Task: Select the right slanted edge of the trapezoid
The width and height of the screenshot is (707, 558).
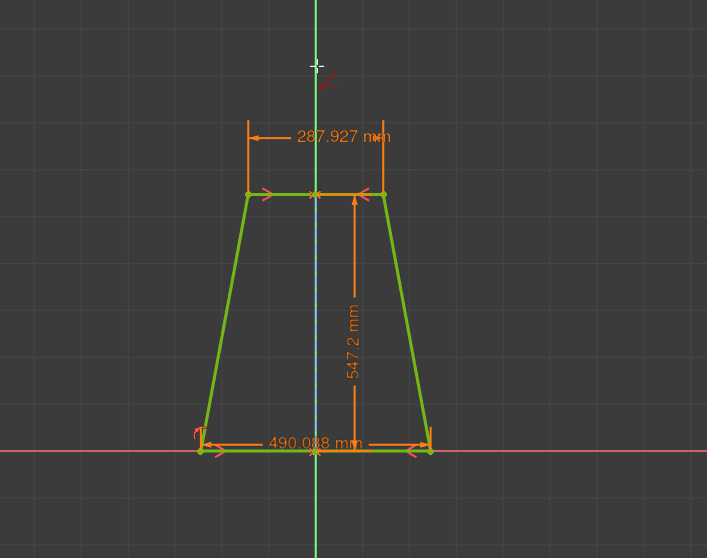Action: 406,320
